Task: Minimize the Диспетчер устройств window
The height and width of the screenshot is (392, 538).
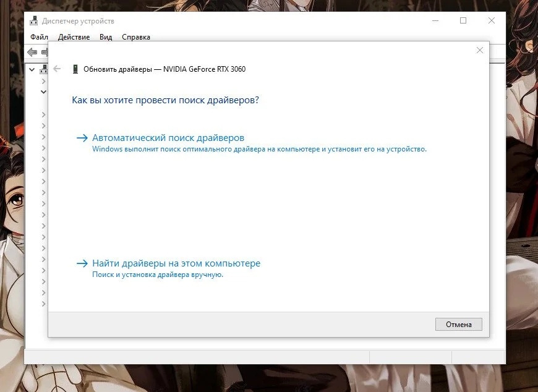Action: 435,20
